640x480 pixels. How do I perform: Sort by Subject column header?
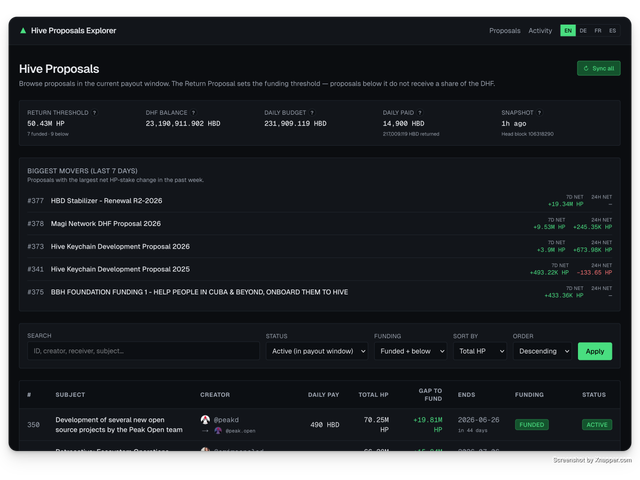tap(70, 395)
